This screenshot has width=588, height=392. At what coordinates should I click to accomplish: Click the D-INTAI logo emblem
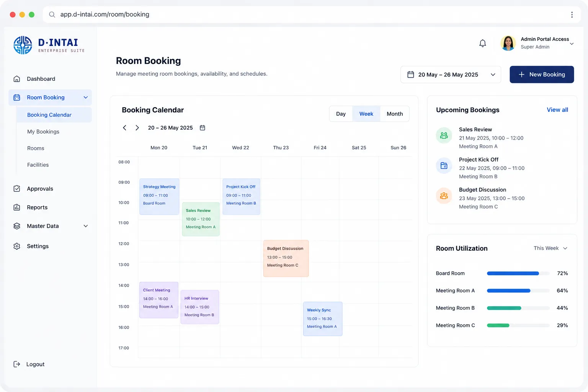(x=23, y=45)
